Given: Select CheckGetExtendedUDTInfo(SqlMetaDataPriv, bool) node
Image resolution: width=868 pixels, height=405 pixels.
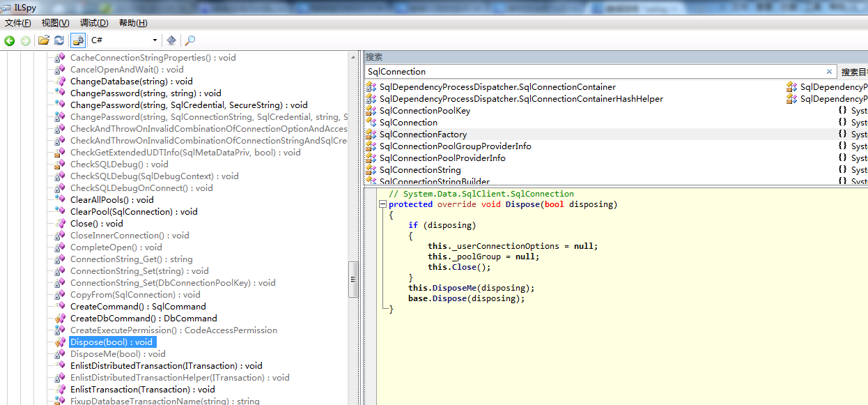Looking at the screenshot, I should pyautogui.click(x=185, y=153).
